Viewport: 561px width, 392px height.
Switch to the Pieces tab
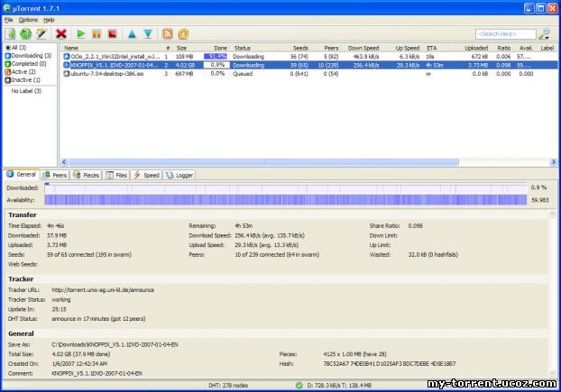point(87,175)
